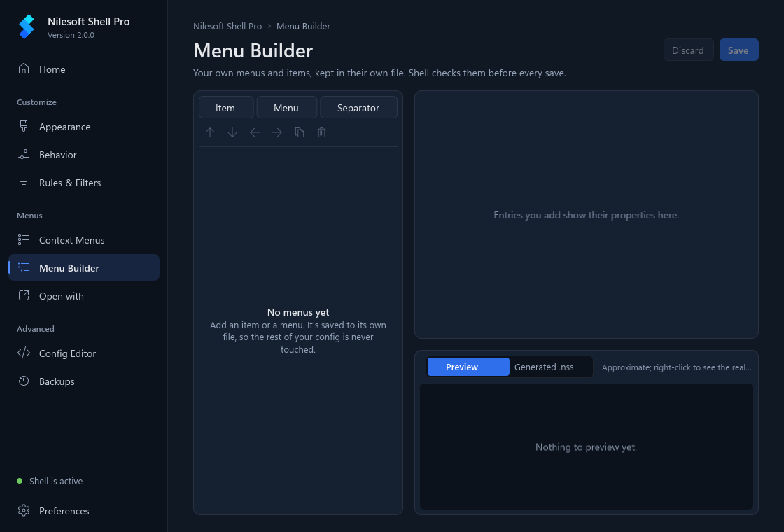The image size is (784, 532).
Task: Open the Config Editor
Action: pyautogui.click(x=84, y=353)
